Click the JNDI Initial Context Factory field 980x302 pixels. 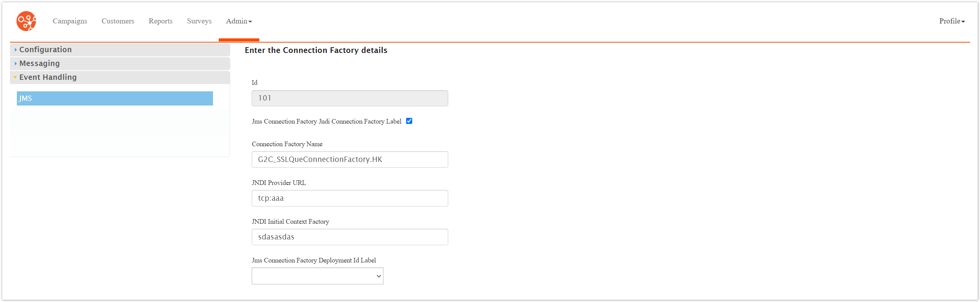pos(350,237)
